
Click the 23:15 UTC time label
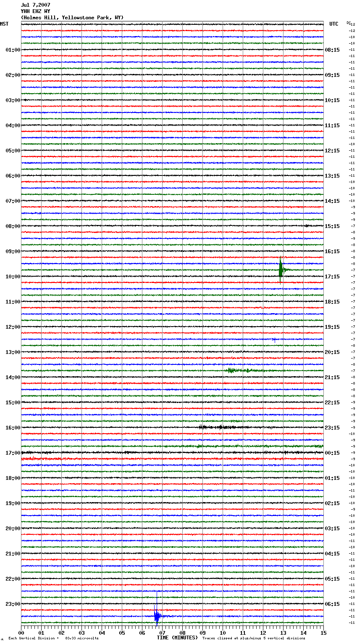pyautogui.click(x=332, y=428)
